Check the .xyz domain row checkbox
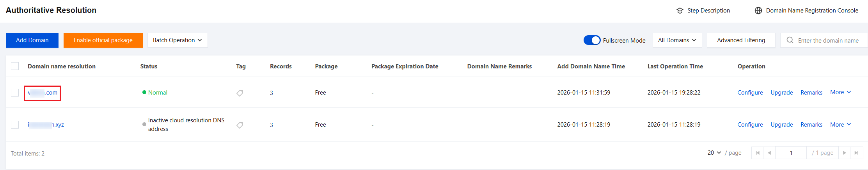Screen dimensions: 868x170 tap(15, 125)
